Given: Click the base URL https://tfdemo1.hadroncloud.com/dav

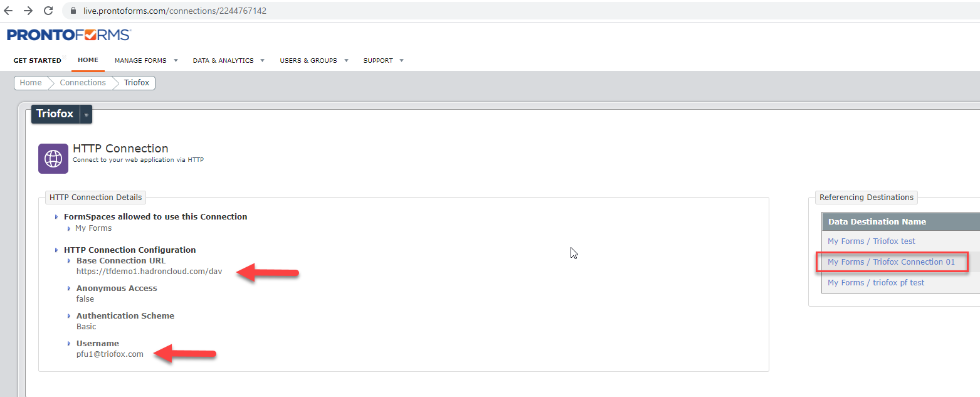Looking at the screenshot, I should point(149,272).
